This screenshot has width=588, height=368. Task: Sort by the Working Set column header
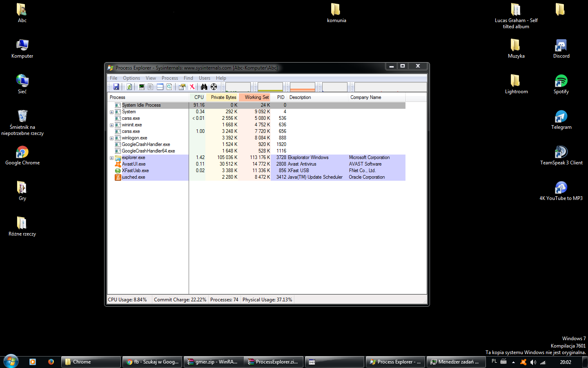pyautogui.click(x=255, y=97)
